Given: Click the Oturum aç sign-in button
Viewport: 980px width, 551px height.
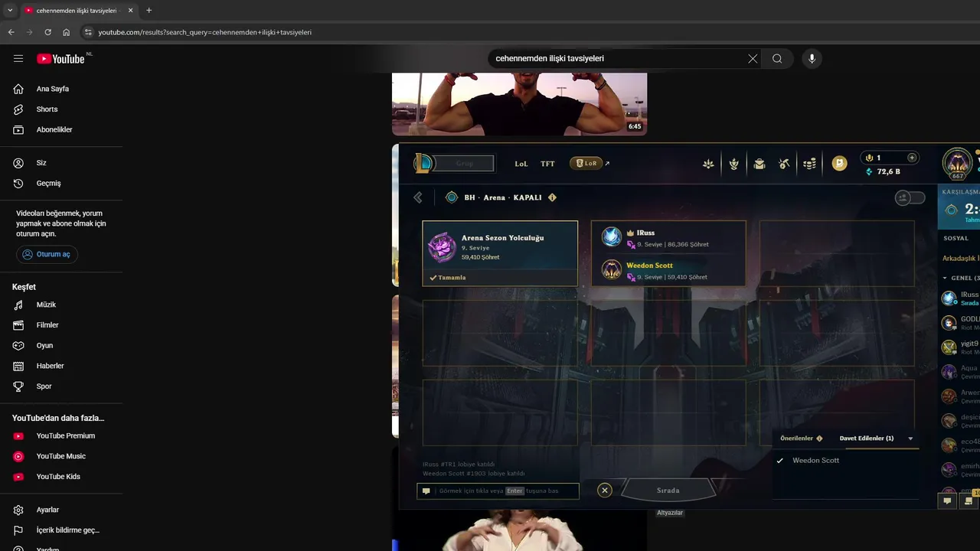Looking at the screenshot, I should (x=47, y=254).
